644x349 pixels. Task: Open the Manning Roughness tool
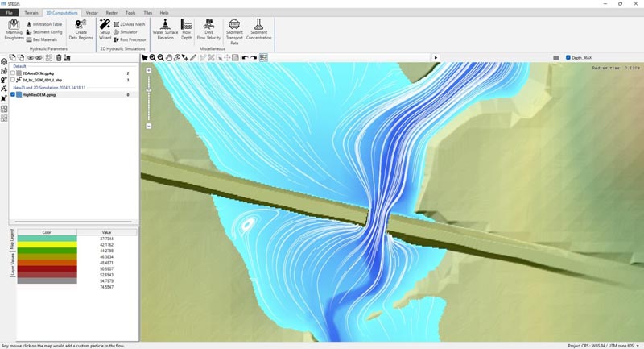point(14,31)
